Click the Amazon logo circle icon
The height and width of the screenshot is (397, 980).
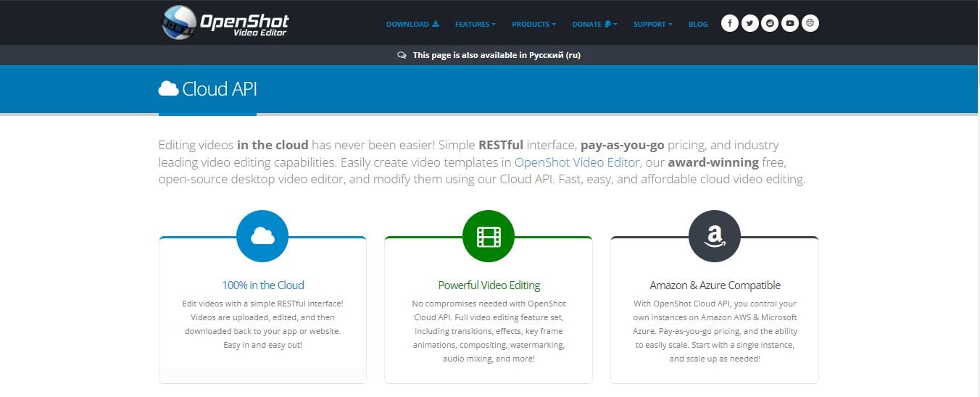click(x=714, y=236)
